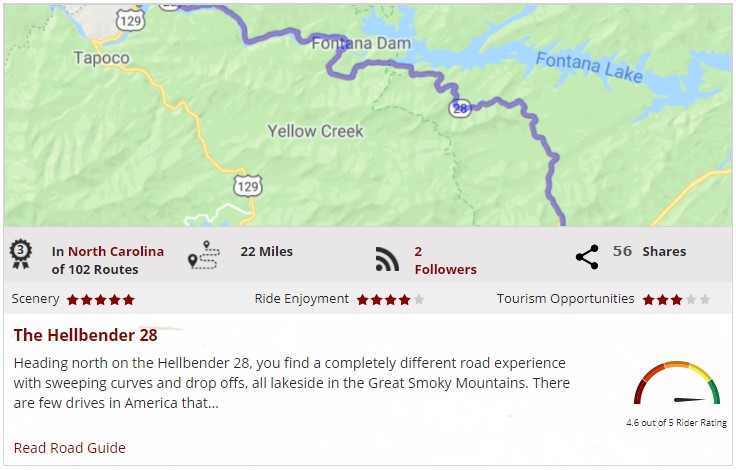Click the route distance icon beside 22 Miles
Screen dimensions: 736x470
205,256
